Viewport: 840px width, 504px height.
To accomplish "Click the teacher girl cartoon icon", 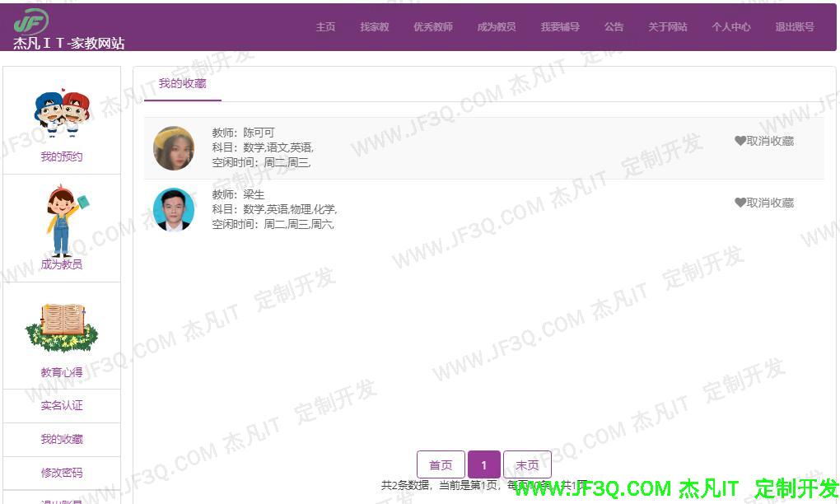I will [x=63, y=222].
